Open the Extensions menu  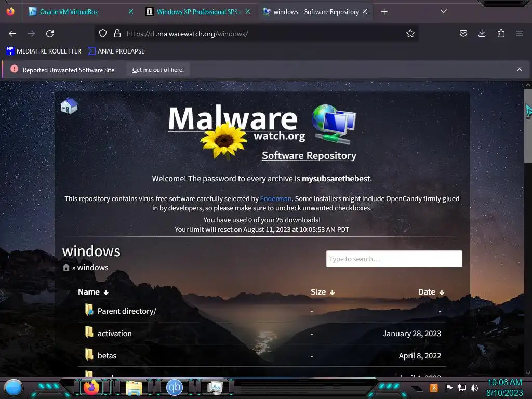pos(501,33)
